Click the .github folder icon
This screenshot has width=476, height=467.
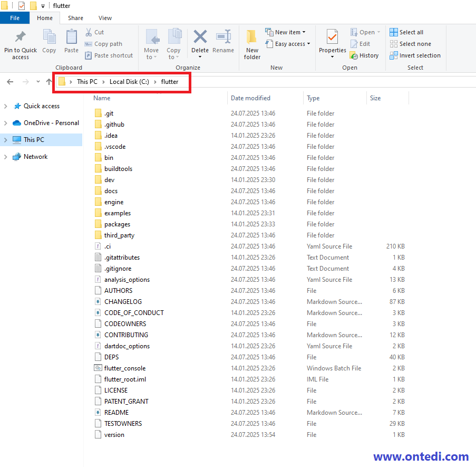[98, 125]
